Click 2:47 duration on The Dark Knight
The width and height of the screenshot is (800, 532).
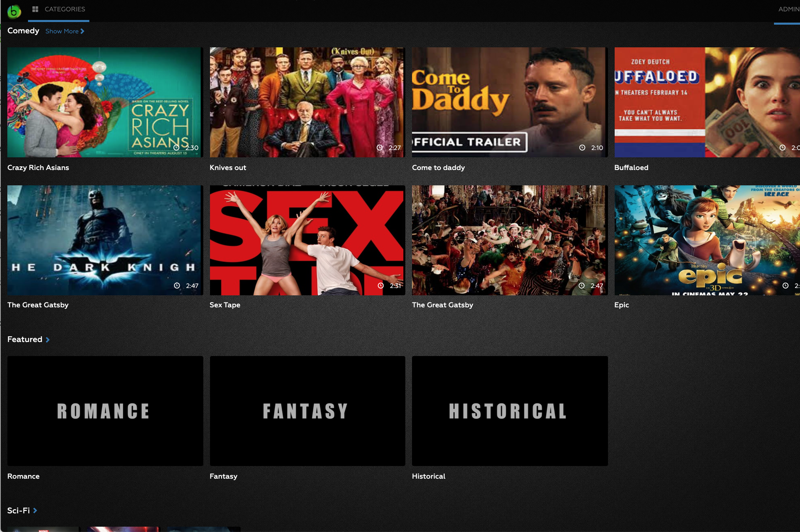coord(192,286)
